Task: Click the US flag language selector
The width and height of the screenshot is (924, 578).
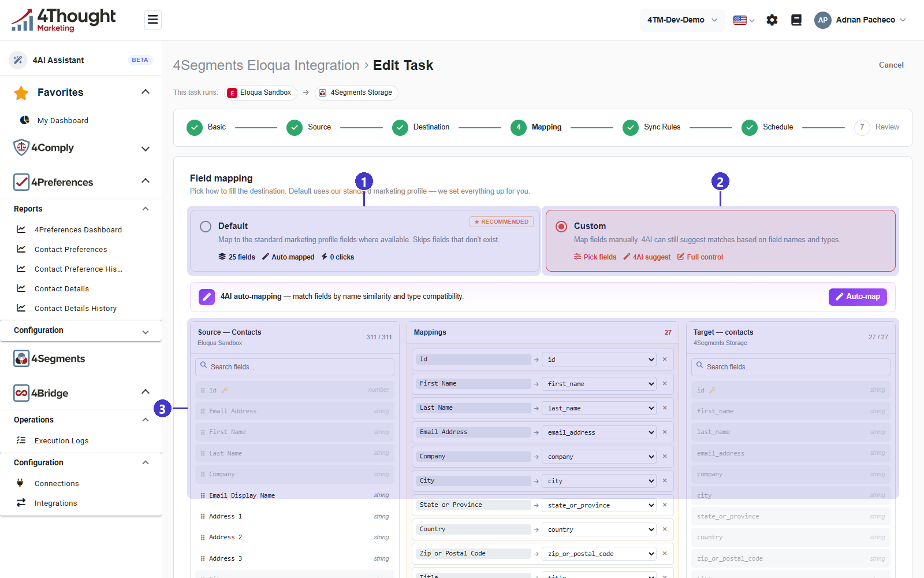Action: [744, 20]
